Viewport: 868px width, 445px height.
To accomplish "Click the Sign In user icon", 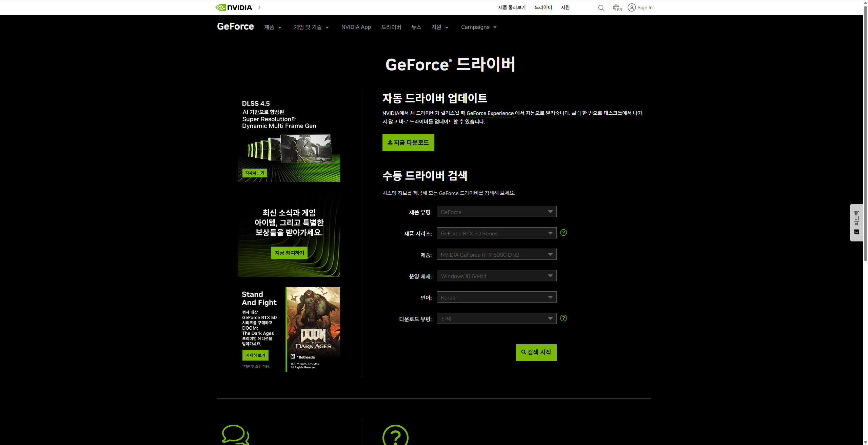I will 631,7.
